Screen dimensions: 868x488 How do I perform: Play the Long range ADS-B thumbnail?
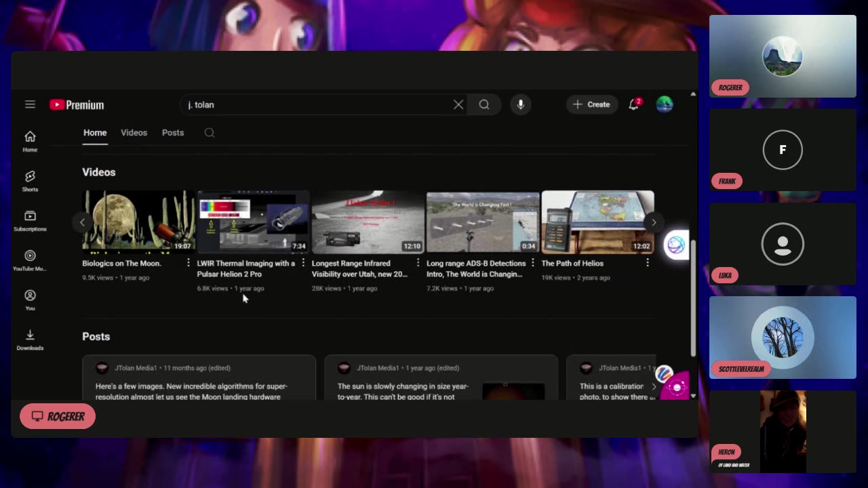coord(483,222)
